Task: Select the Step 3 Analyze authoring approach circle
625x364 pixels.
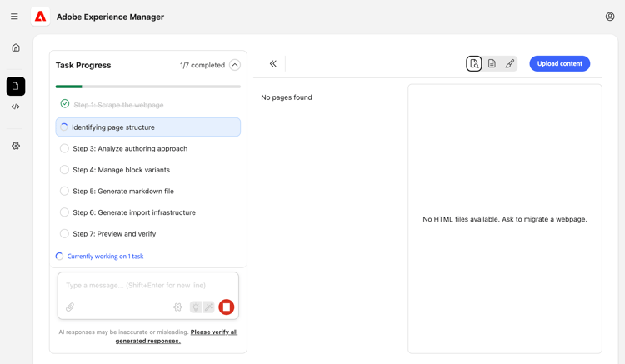Action: (64, 148)
